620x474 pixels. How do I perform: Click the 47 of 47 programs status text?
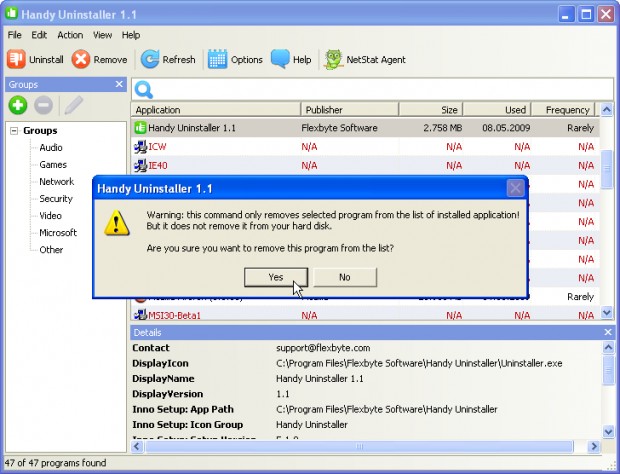(x=55, y=463)
